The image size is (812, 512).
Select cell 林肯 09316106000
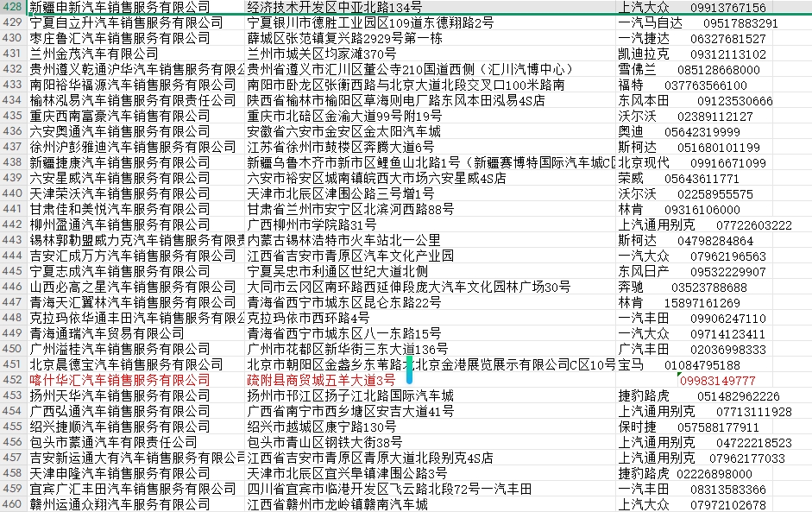click(x=679, y=209)
